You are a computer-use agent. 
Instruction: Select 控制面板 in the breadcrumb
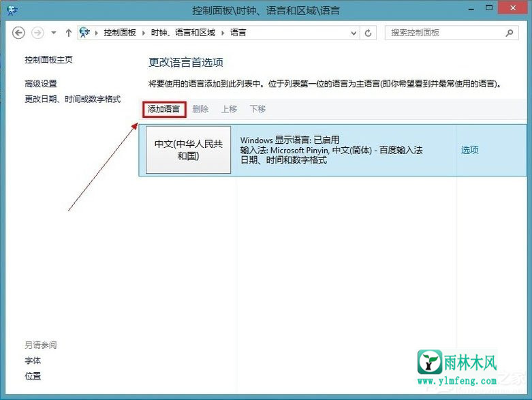click(120, 33)
